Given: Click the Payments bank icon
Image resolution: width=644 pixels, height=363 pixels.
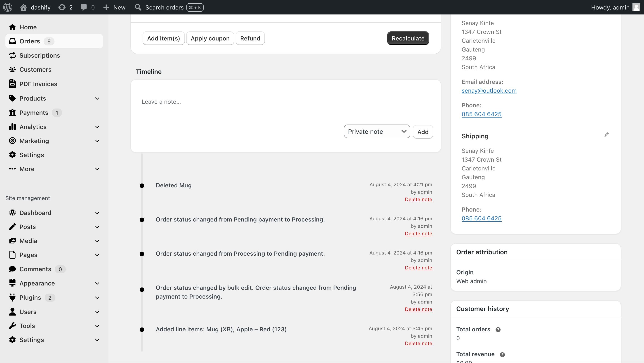Looking at the screenshot, I should (x=12, y=113).
